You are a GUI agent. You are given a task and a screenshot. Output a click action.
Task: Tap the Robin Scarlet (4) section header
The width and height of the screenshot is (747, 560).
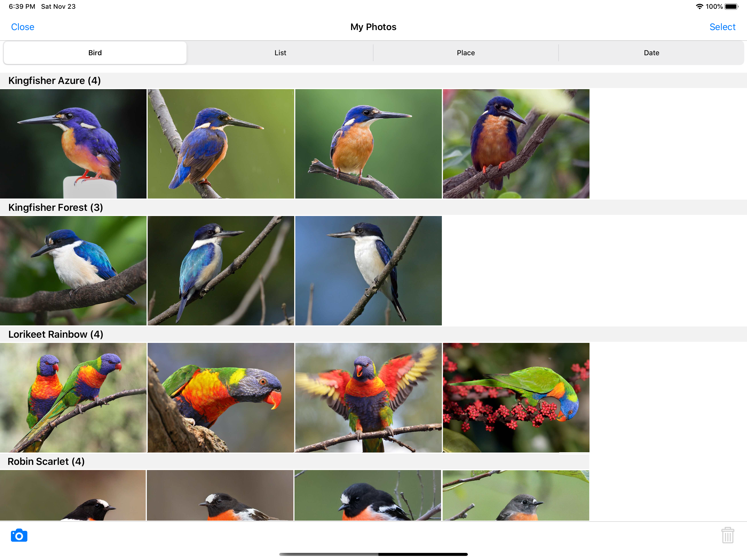pyautogui.click(x=294, y=461)
